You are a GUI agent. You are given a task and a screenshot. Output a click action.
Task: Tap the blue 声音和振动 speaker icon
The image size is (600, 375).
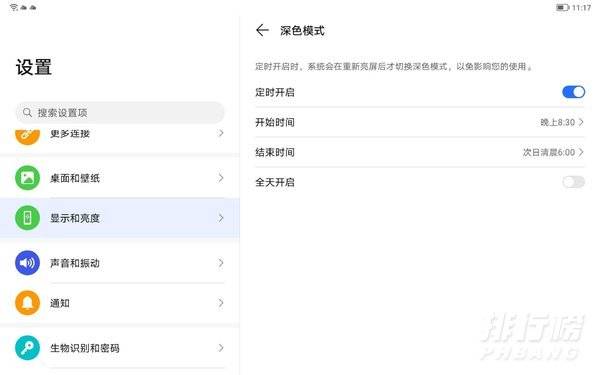point(28,263)
